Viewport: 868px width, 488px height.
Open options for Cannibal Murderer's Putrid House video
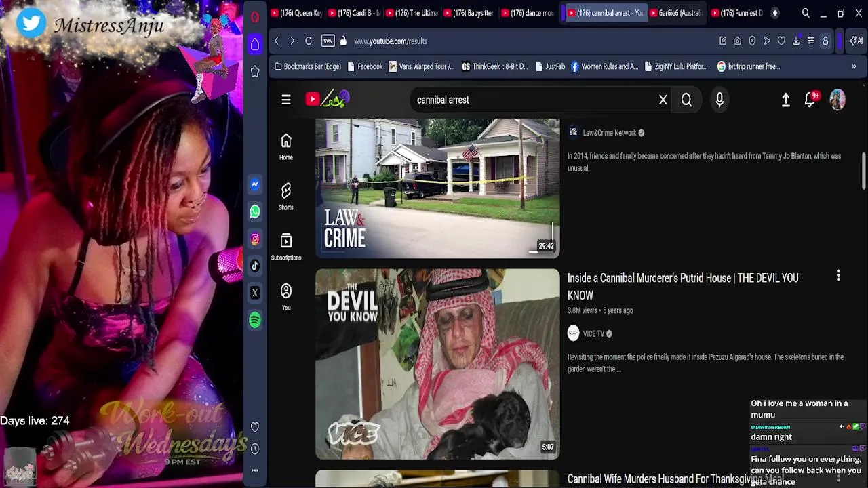[x=838, y=275]
